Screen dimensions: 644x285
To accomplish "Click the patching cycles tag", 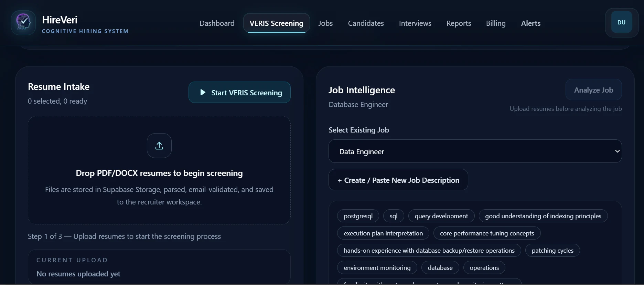I will coord(552,250).
